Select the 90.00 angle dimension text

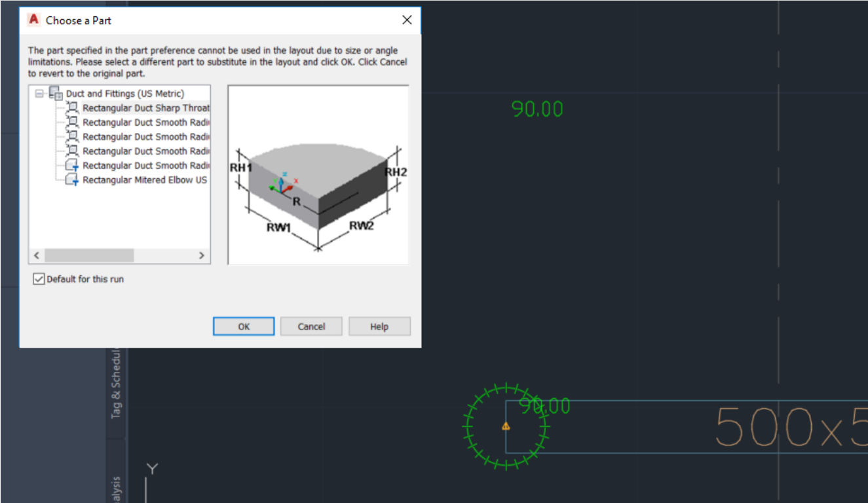coord(537,108)
